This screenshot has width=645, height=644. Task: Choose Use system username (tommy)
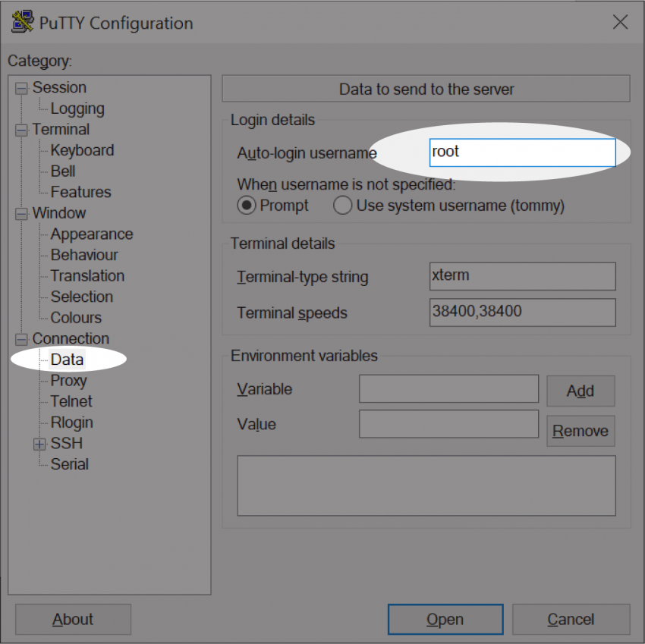(x=343, y=205)
